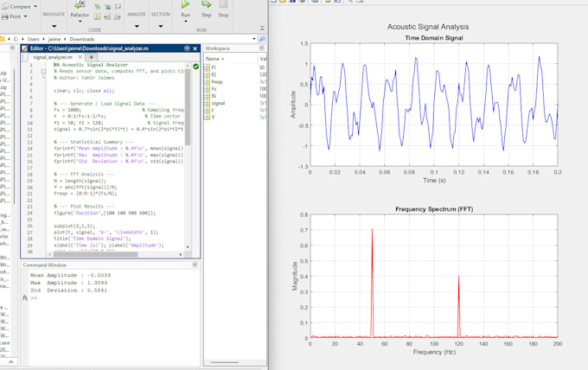Click the smart indent icon in the CODE section
Screen dimensions: 588x370
[97, 16]
